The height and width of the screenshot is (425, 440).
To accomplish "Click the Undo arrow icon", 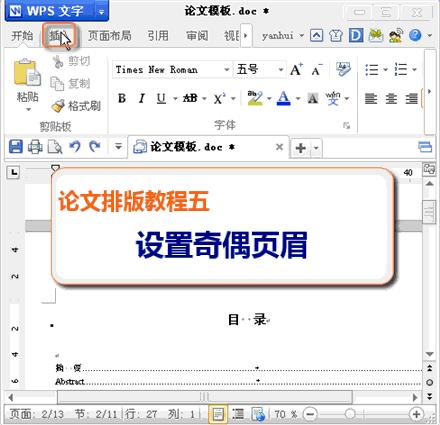I will pos(75,147).
